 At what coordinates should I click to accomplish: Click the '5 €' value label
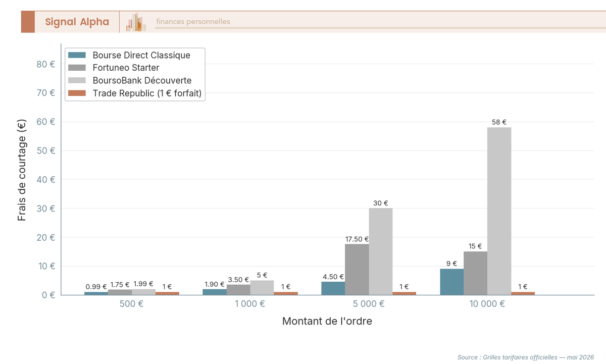pos(262,275)
